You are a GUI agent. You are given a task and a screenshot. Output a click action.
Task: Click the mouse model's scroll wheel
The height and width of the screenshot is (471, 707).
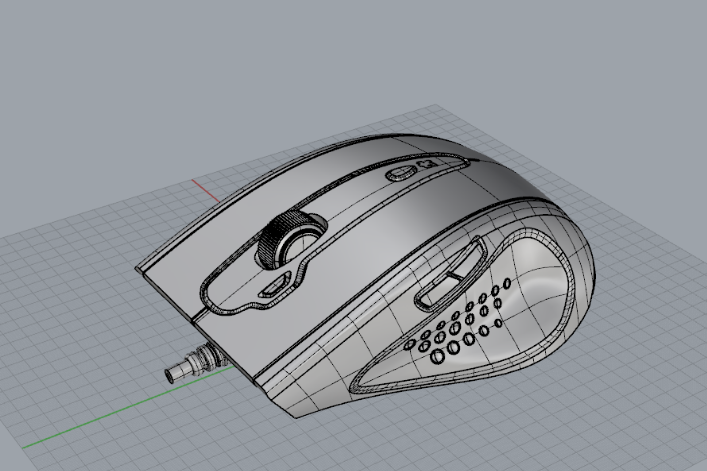click(x=285, y=239)
